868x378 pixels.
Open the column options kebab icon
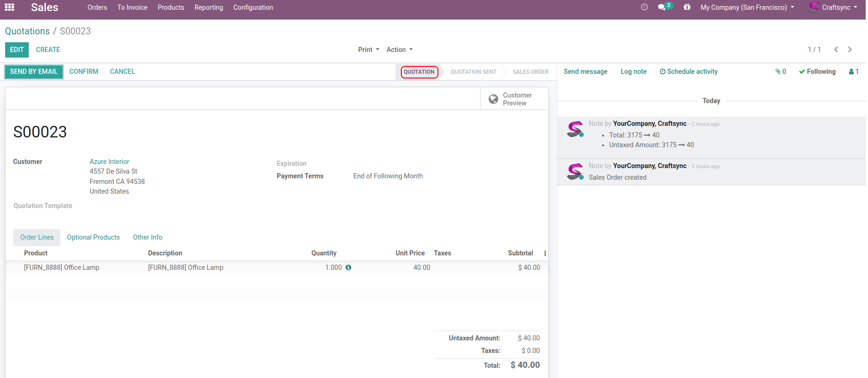click(545, 254)
